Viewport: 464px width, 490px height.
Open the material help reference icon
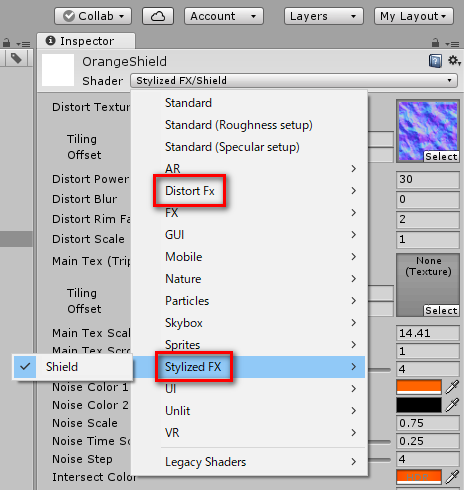tap(435, 61)
